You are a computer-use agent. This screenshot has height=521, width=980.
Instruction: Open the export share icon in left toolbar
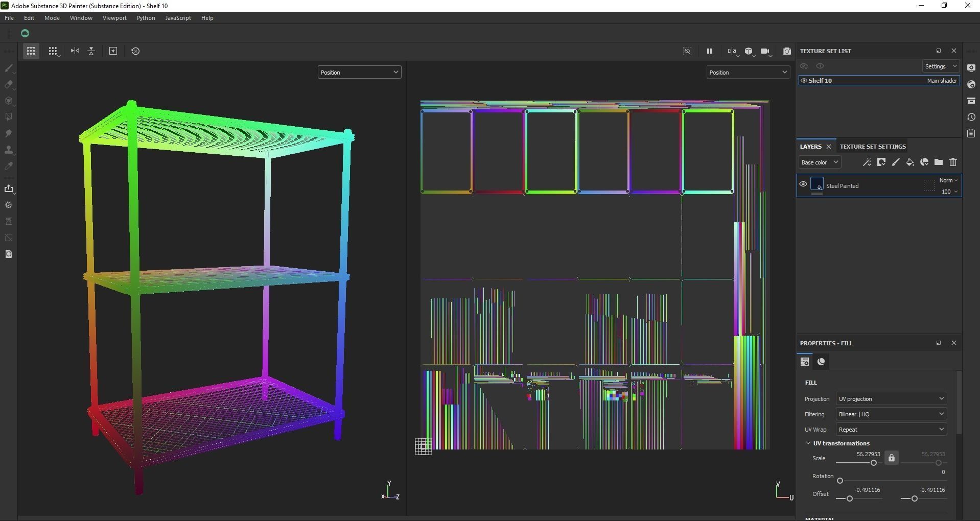9,188
